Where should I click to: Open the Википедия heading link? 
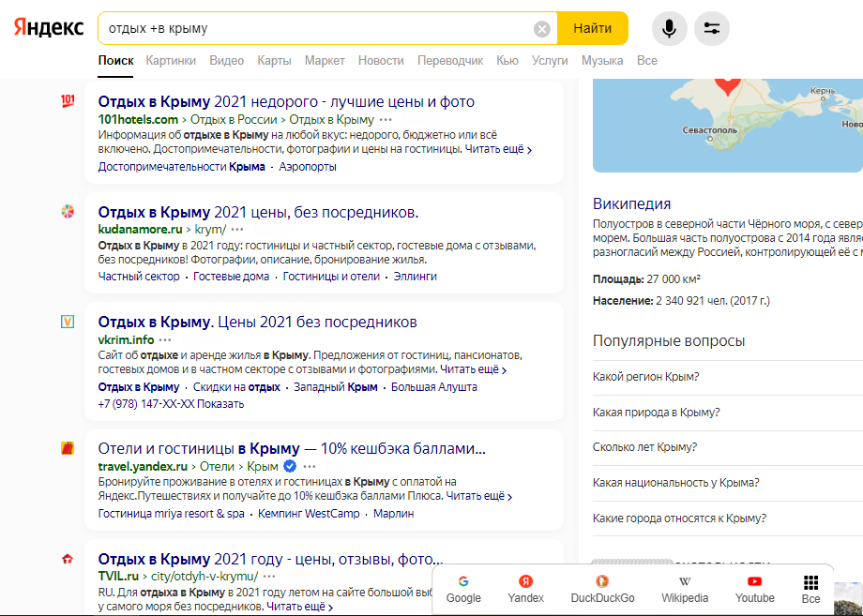click(x=632, y=204)
